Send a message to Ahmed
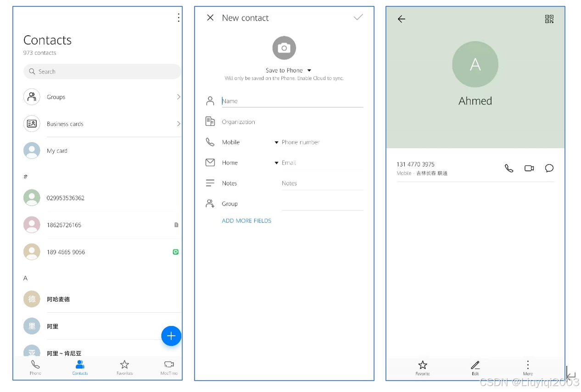Image resolution: width=581 pixels, height=392 pixels. tap(549, 168)
